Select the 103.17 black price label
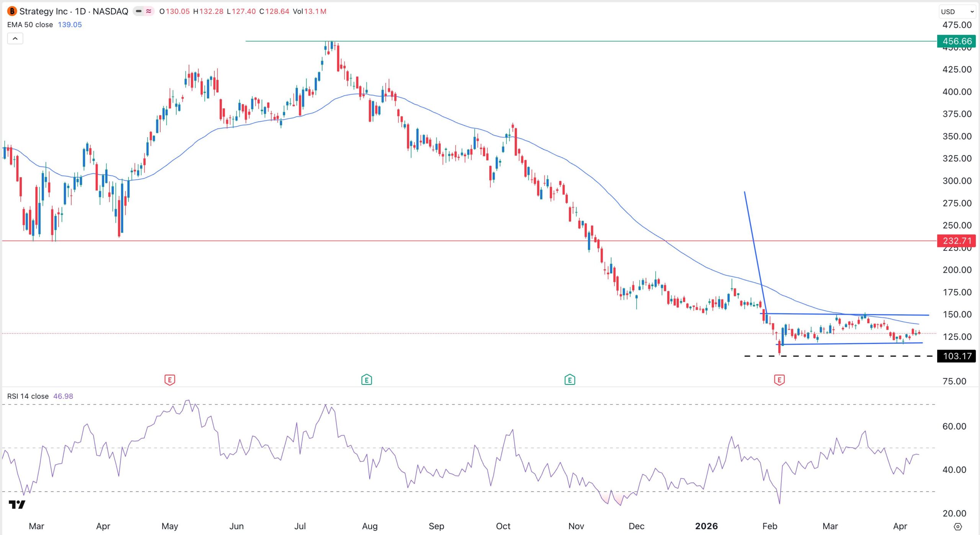This screenshot has height=535, width=980. point(956,356)
